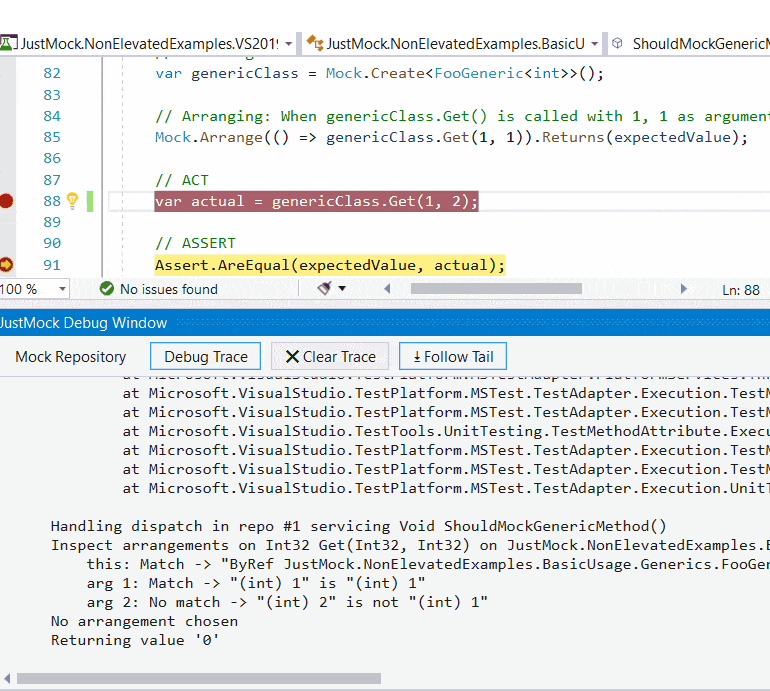Click the test project flask icon
Viewport: 770px width, 691px height.
click(8, 43)
